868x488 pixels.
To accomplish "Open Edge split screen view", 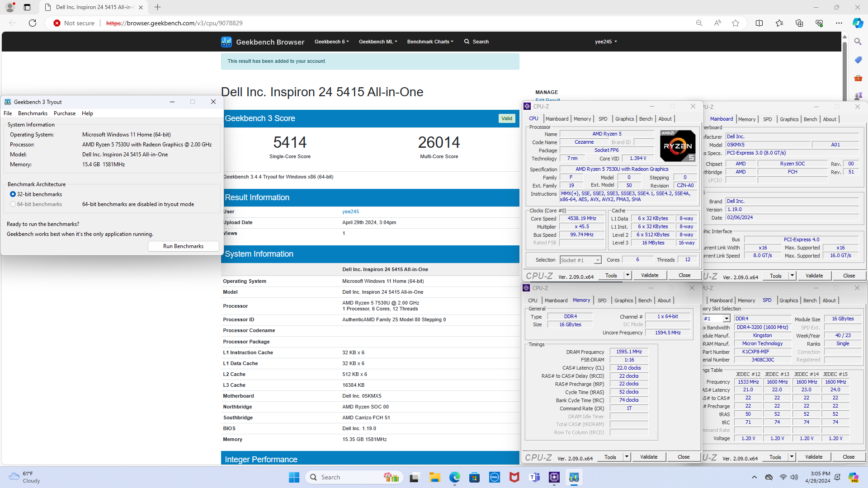I will pyautogui.click(x=759, y=23).
